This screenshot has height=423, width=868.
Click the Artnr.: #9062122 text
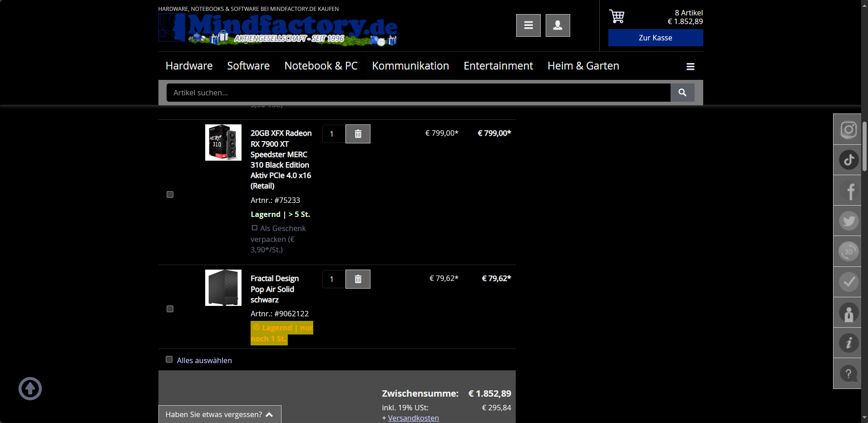click(x=280, y=314)
